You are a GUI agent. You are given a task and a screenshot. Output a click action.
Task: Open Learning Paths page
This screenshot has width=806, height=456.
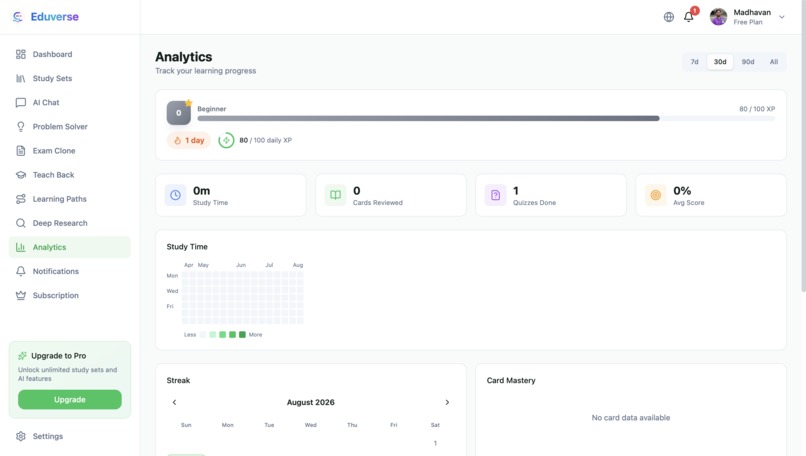click(70, 199)
